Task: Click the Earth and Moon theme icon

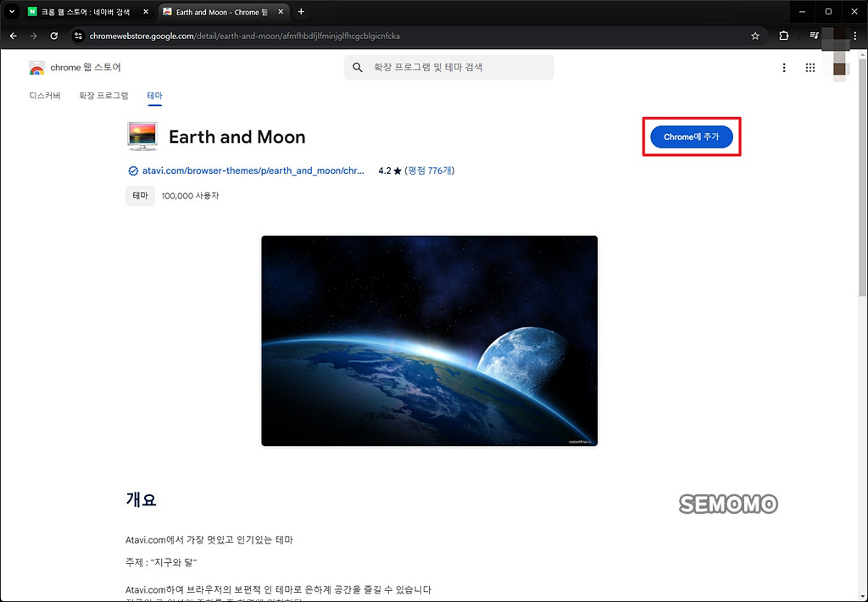Action: (142, 137)
